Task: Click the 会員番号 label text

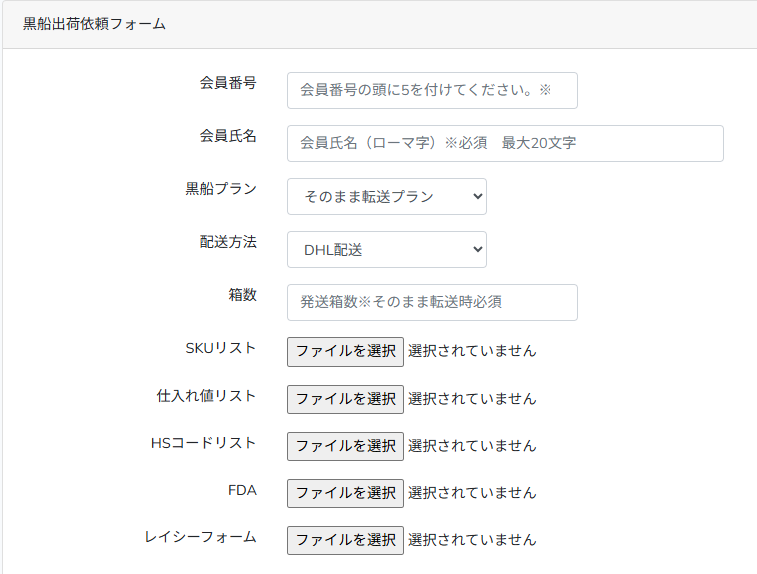Action: [x=228, y=82]
